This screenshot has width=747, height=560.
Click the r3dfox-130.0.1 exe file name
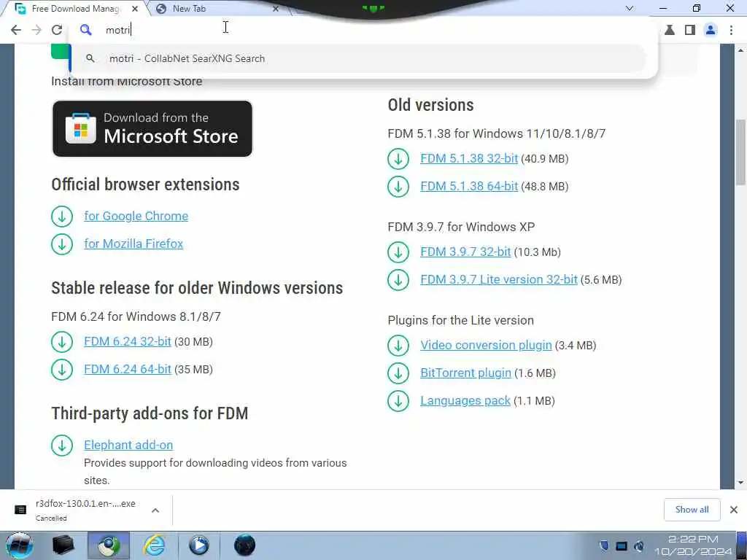pos(85,504)
